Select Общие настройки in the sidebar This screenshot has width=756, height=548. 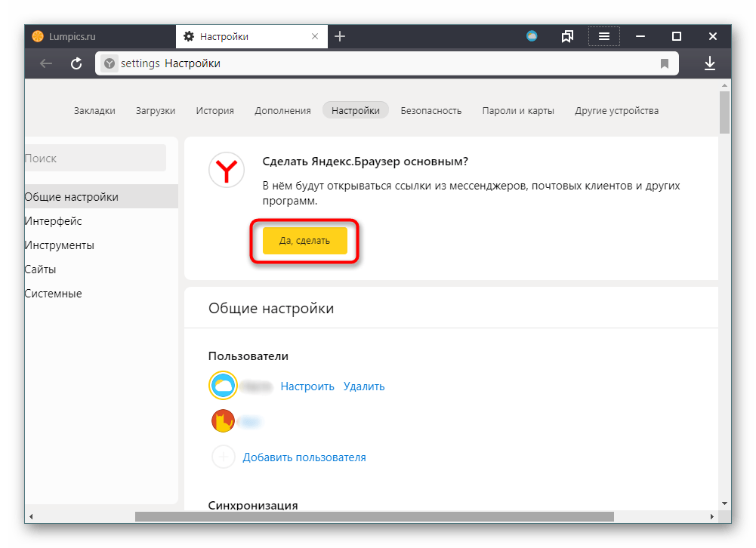(x=101, y=197)
